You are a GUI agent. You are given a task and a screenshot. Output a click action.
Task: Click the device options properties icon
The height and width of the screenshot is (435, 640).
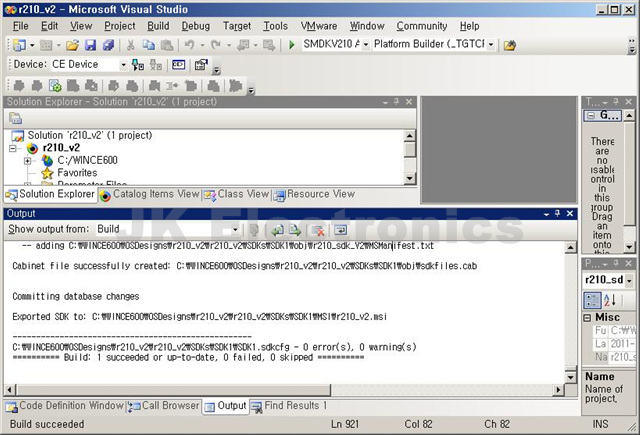pyautogui.click(x=201, y=65)
